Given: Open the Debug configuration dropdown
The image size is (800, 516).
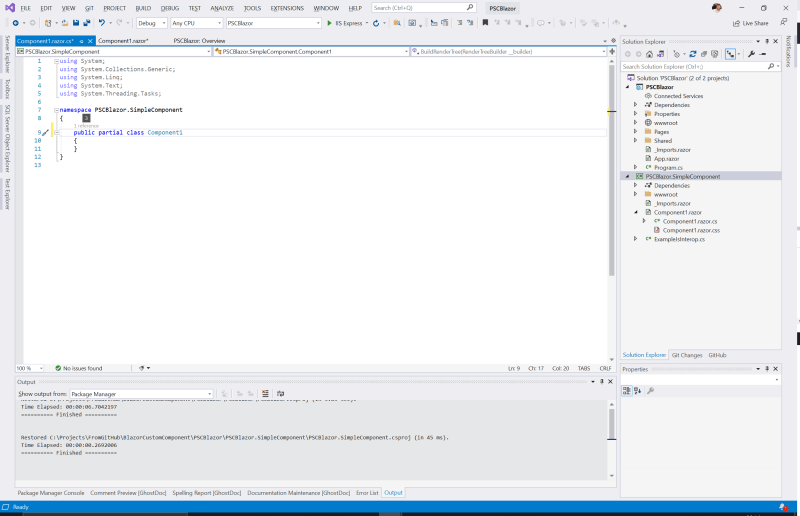Looking at the screenshot, I should coord(152,23).
